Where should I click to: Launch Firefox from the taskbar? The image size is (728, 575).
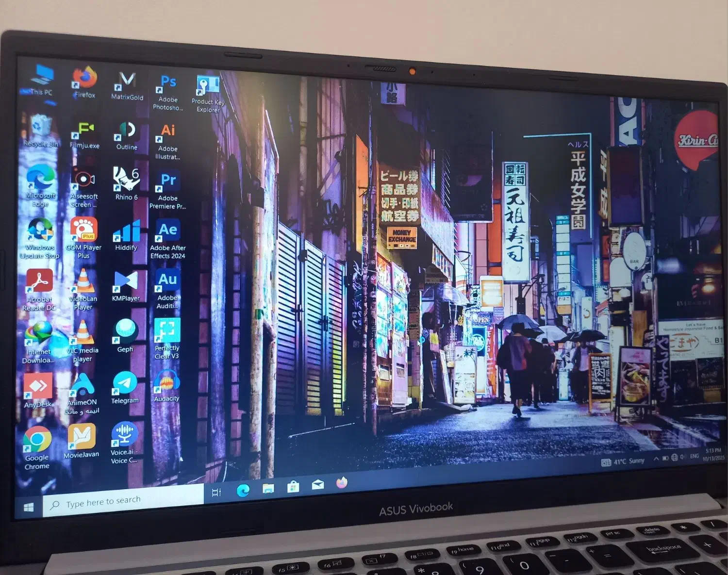[342, 483]
